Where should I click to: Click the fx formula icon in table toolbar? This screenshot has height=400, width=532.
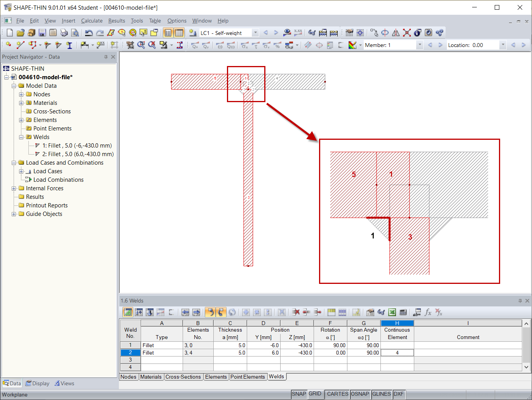point(428,312)
